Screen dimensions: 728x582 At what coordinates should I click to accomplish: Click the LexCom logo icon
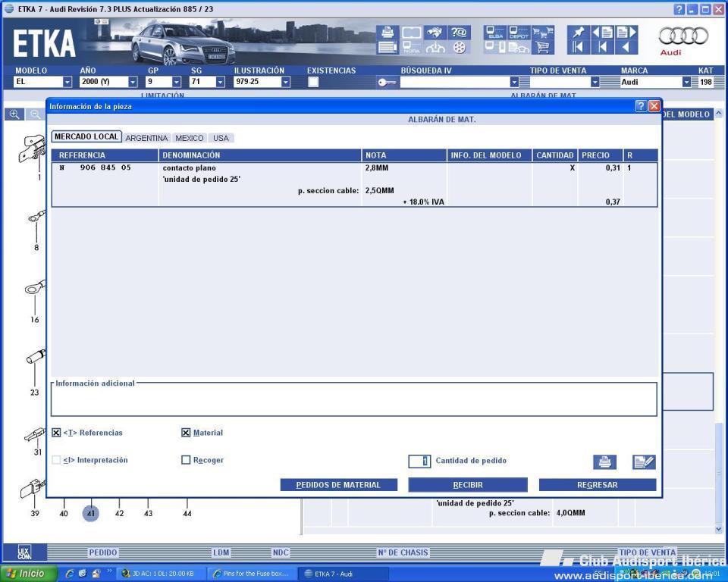[24, 552]
